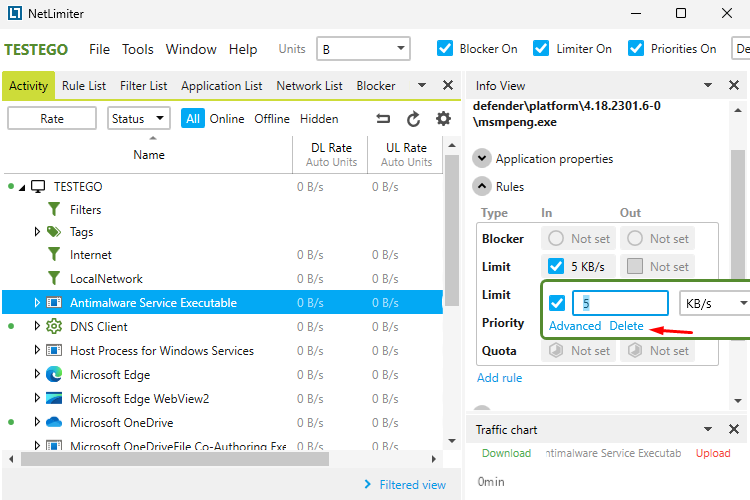This screenshot has width=750, height=500.
Task: Switch to the Network List tab
Action: tap(309, 86)
